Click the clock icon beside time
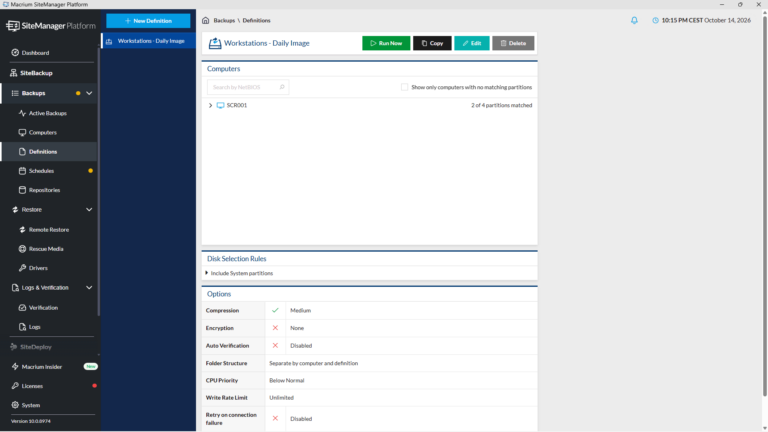 coord(655,21)
